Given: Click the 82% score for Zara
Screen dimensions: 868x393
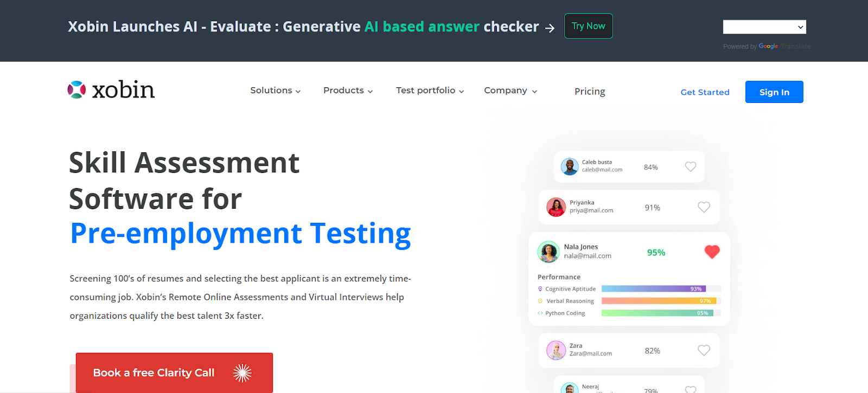Looking at the screenshot, I should tap(653, 351).
